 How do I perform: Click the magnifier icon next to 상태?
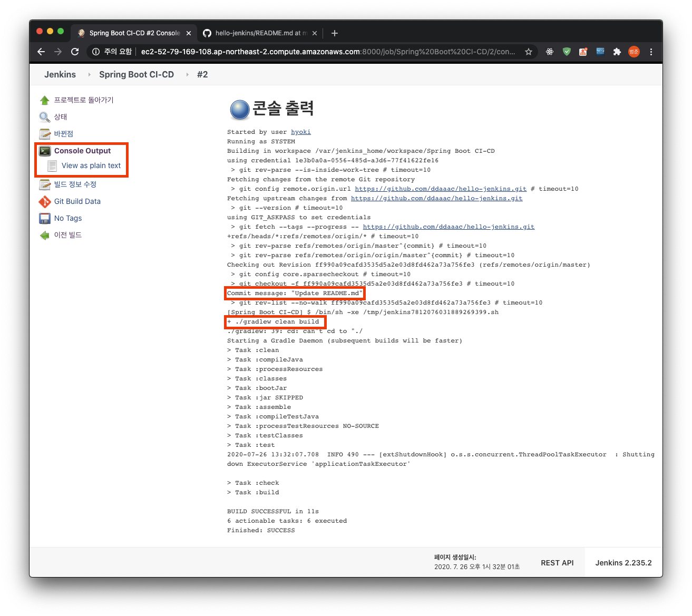[x=45, y=117]
